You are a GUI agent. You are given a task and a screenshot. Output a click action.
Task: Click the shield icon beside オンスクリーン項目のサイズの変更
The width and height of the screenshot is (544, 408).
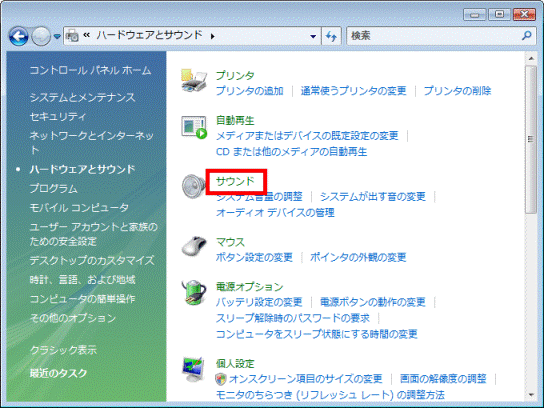point(221,379)
